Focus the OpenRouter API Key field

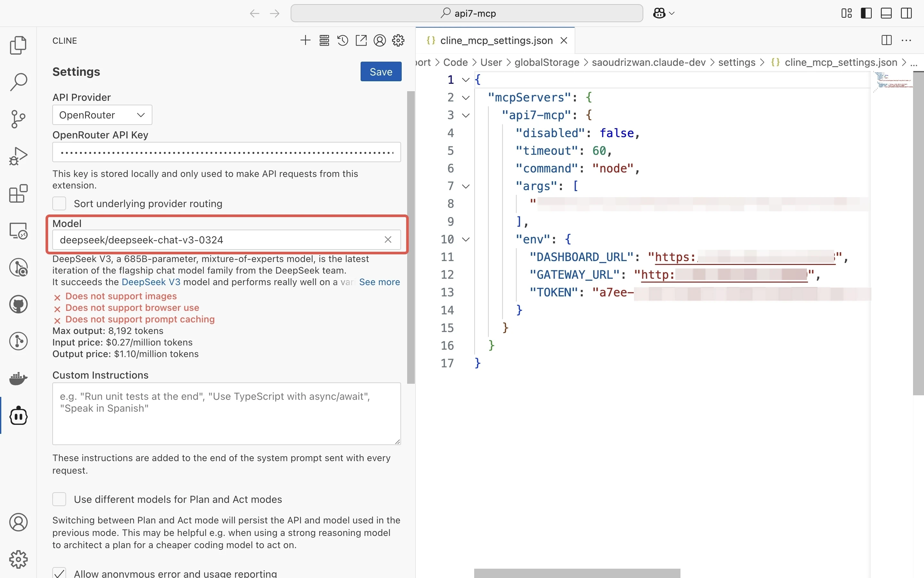point(227,152)
